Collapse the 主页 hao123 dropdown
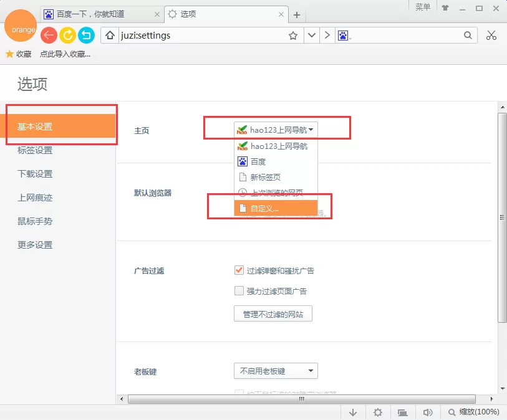Image resolution: width=507 pixels, height=420 pixels. point(276,130)
